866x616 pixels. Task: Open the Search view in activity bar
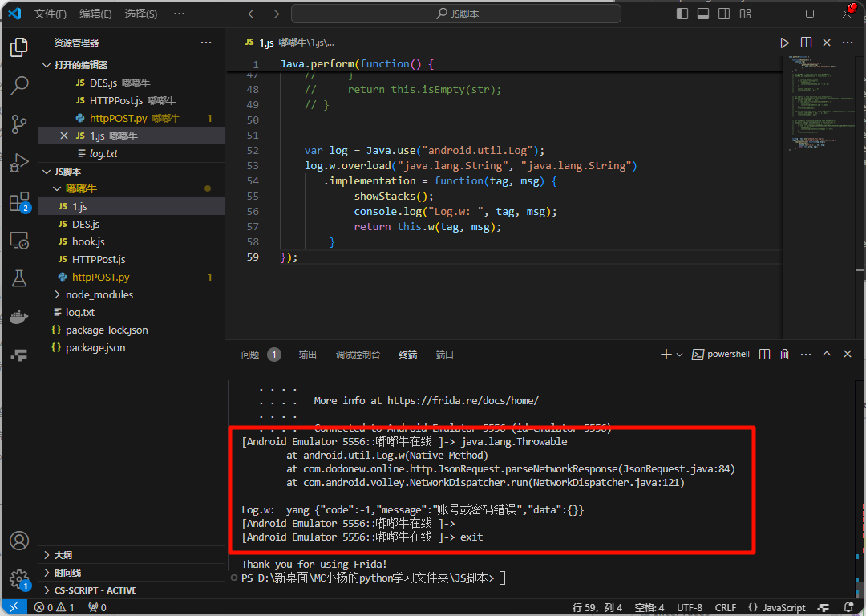pos(19,86)
